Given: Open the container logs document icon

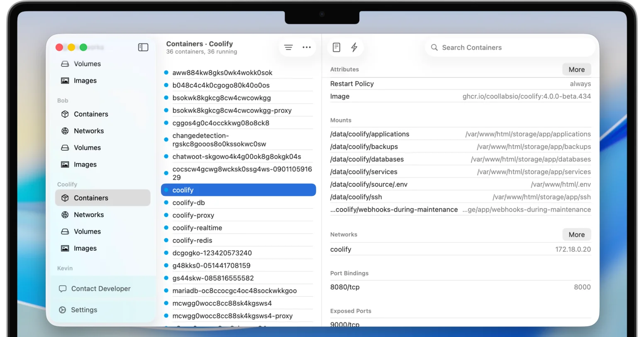Looking at the screenshot, I should 336,47.
